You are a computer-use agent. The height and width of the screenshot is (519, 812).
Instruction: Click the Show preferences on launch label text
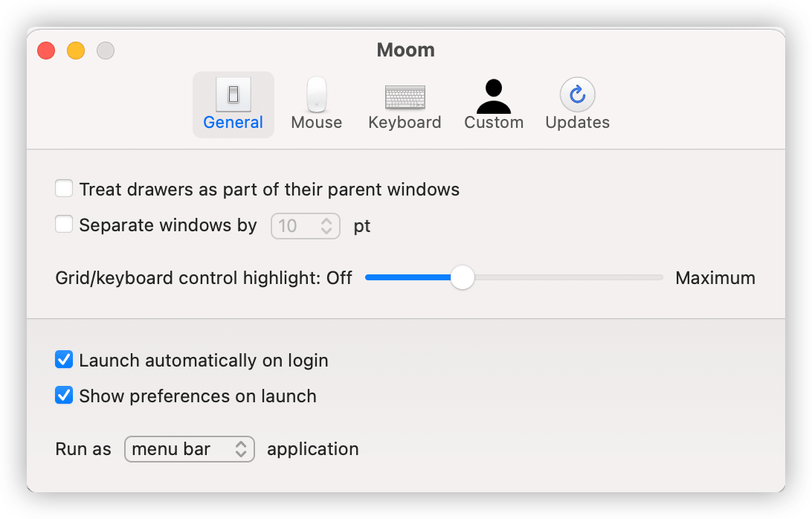(x=198, y=396)
